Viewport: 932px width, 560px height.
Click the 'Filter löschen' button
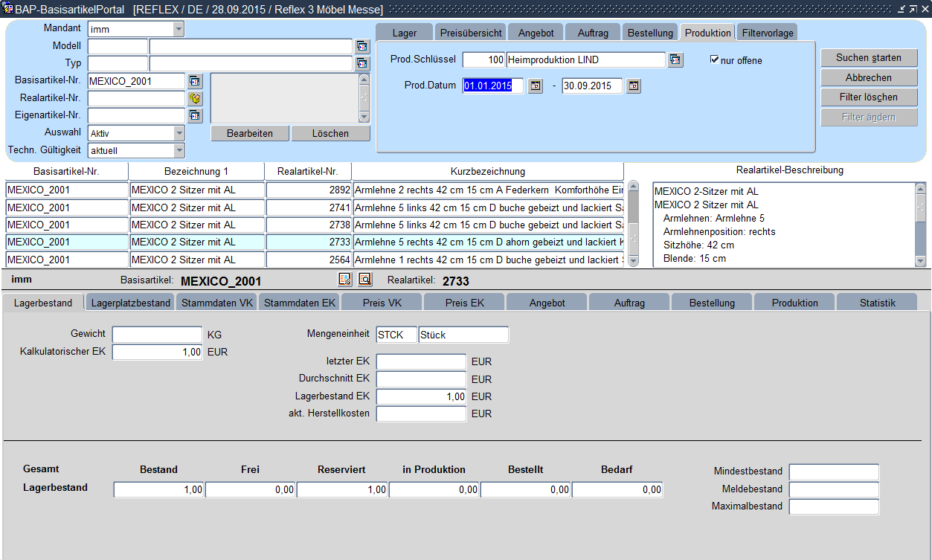point(868,97)
